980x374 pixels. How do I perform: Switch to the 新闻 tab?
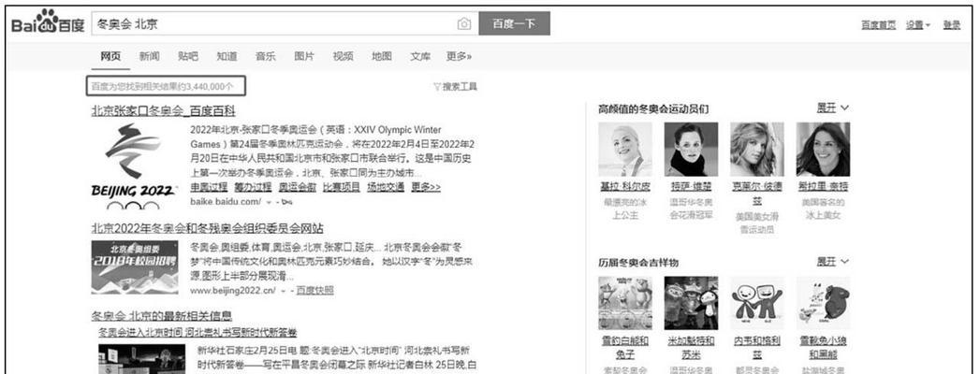(x=150, y=56)
